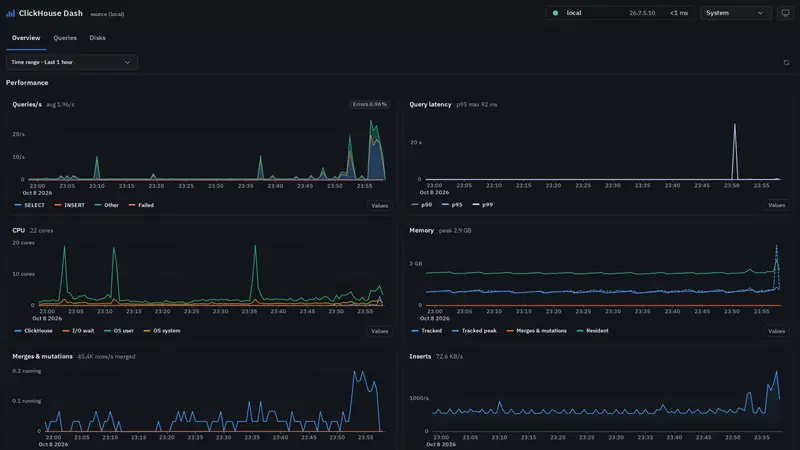This screenshot has width=800, height=450.
Task: Switch to the Disks tab
Action: [x=97, y=38]
